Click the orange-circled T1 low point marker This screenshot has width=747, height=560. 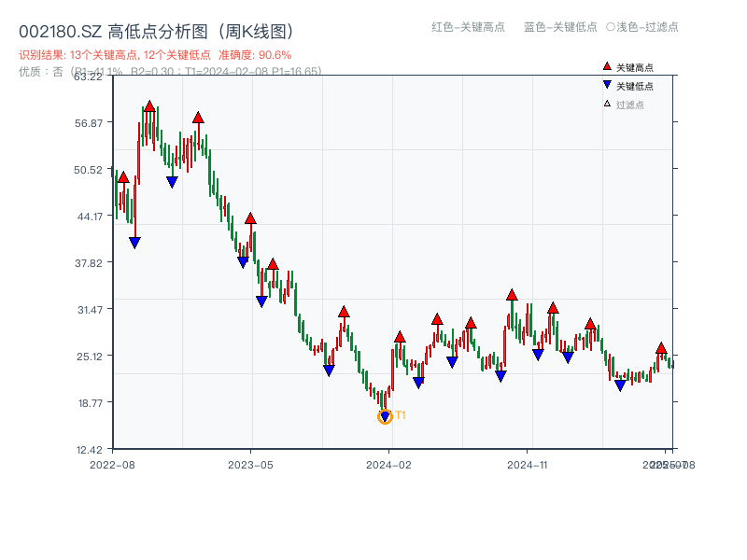click(x=385, y=417)
